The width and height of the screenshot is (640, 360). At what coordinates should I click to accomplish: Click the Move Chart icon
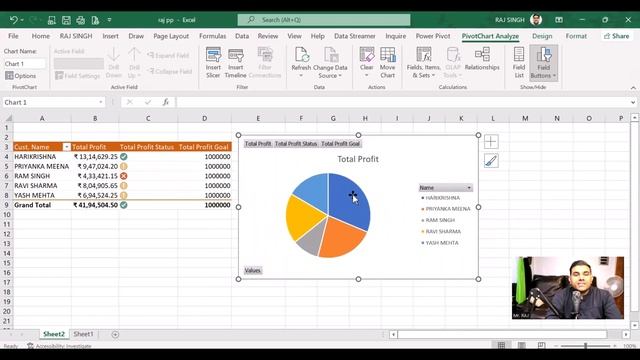click(387, 62)
